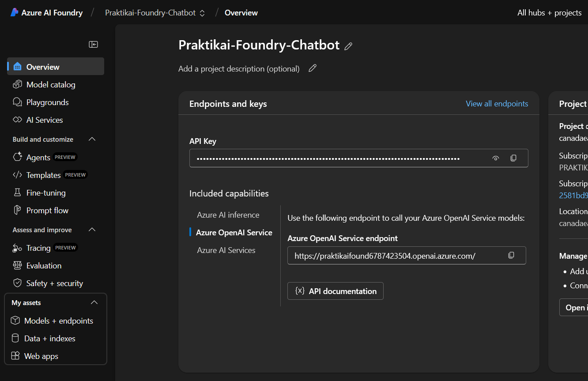
Task: Copy the API Key using copy icon
Action: 513,158
